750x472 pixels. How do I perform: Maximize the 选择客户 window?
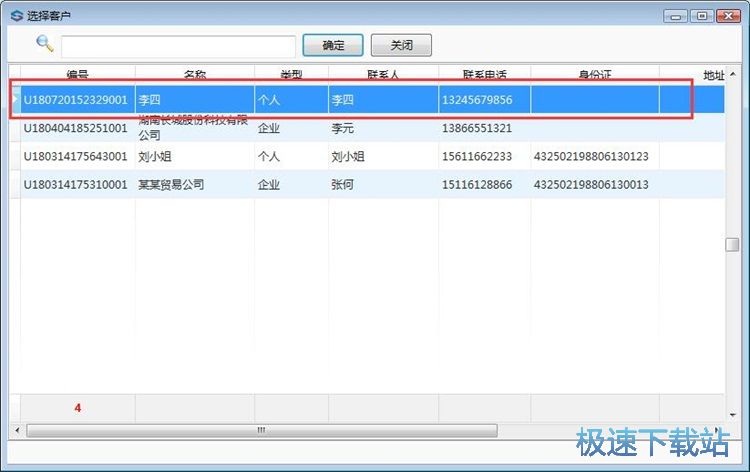(702, 16)
